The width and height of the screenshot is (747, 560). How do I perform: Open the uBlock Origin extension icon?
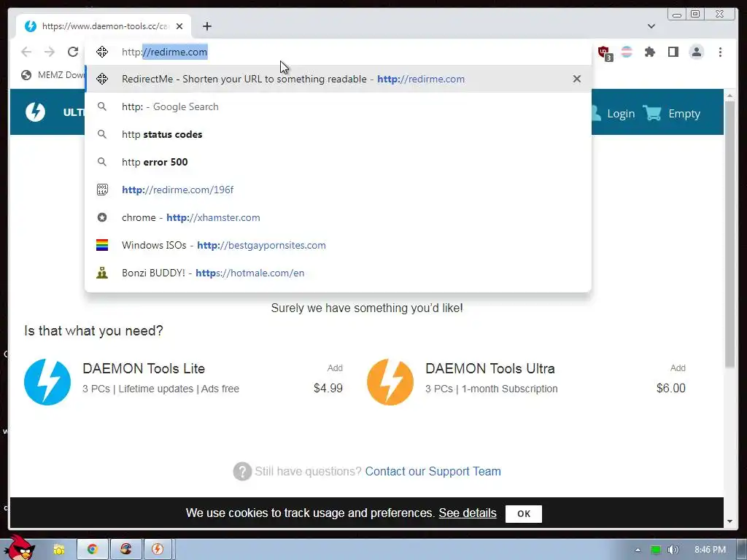coord(605,52)
